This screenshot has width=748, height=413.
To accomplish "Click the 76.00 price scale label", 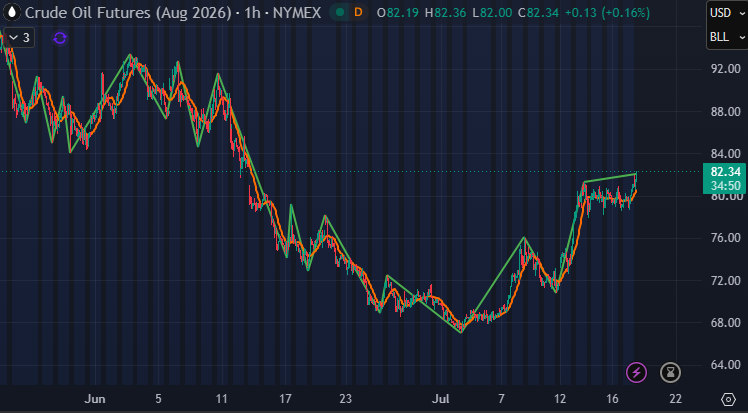I will [x=726, y=238].
